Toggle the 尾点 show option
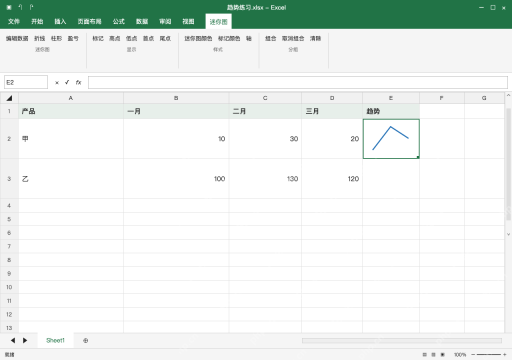The height and width of the screenshot is (360, 512). (165, 39)
